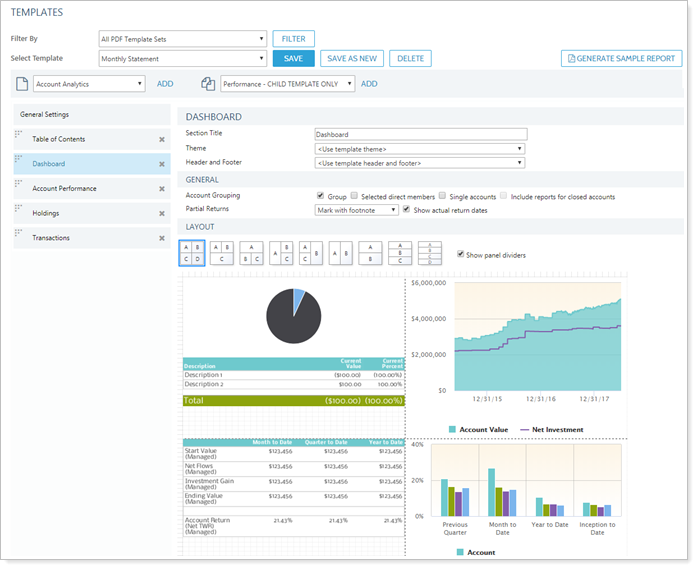Click the copy pages icon by Performance dropdown
The width and height of the screenshot is (697, 569).
pyautogui.click(x=208, y=84)
